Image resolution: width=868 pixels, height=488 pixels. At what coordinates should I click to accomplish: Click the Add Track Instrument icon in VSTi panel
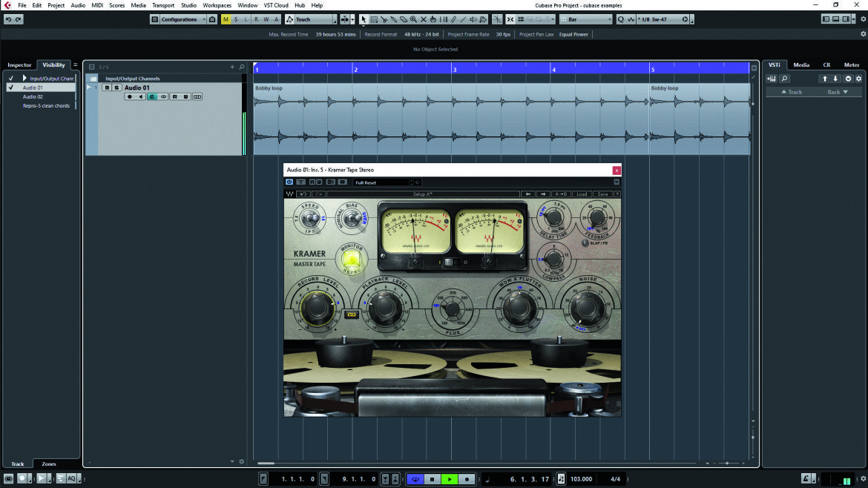(x=772, y=79)
